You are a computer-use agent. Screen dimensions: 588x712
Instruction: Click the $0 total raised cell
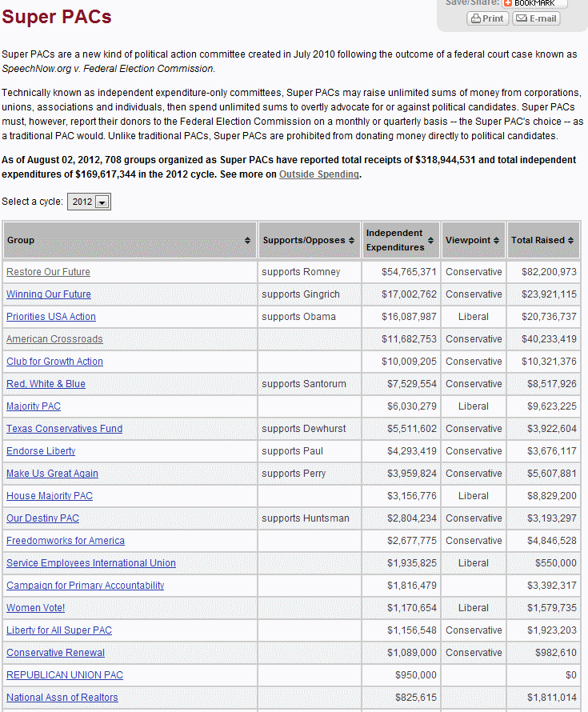pos(544,675)
